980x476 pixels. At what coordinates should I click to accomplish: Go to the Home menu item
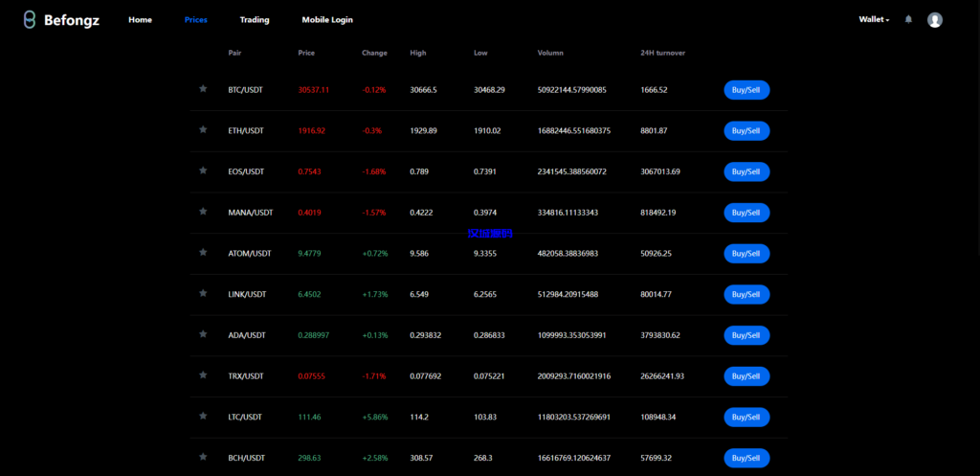tap(140, 19)
